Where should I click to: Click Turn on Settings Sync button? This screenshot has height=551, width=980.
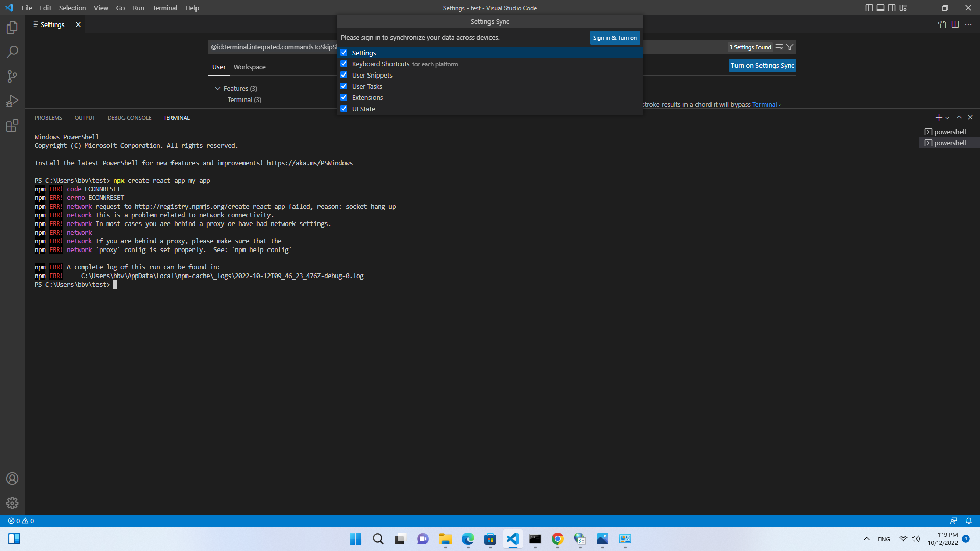pyautogui.click(x=763, y=65)
